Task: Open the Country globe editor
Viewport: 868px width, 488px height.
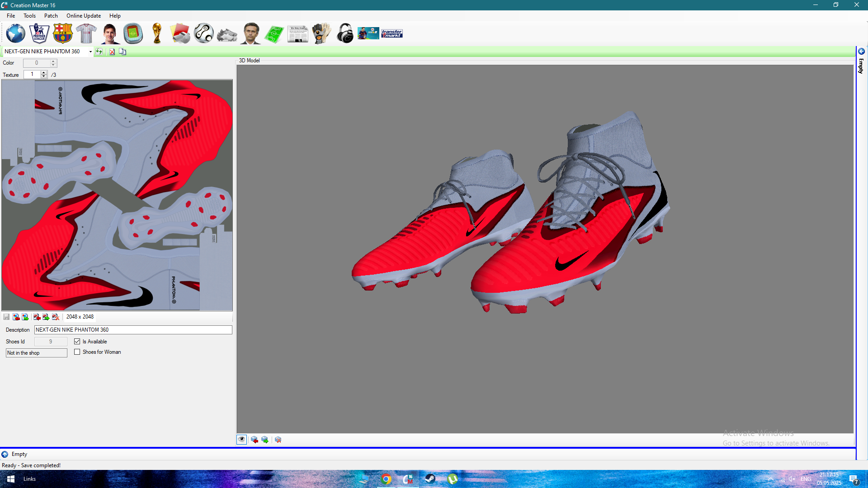Action: tap(16, 34)
